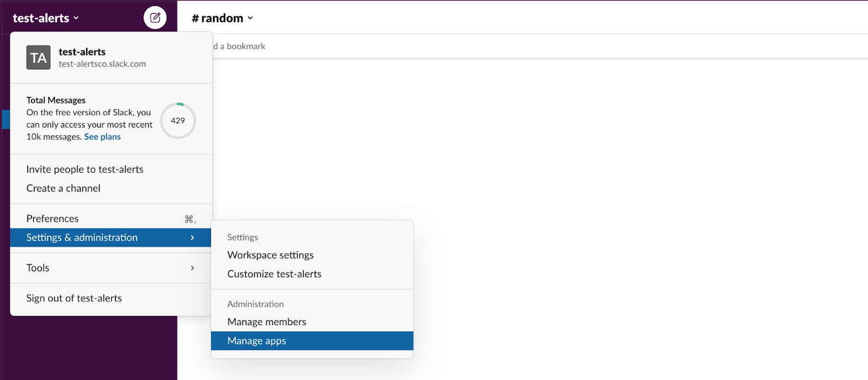Viewport: 868px width, 380px height.
Task: Expand the # random channel header dropdown
Action: pyautogui.click(x=222, y=18)
